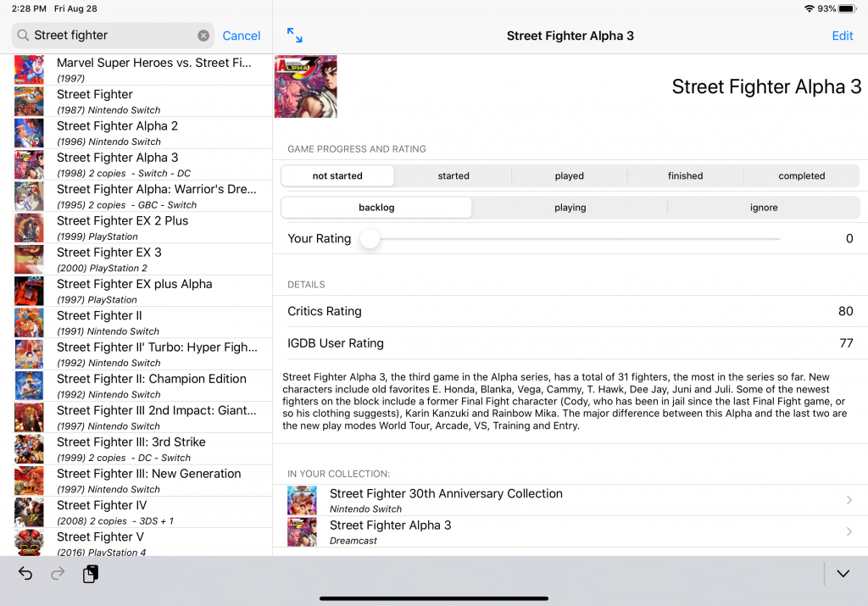Tap the Street Fighter (1987) cover thumbnail
Image resolution: width=868 pixels, height=606 pixels.
[x=29, y=101]
